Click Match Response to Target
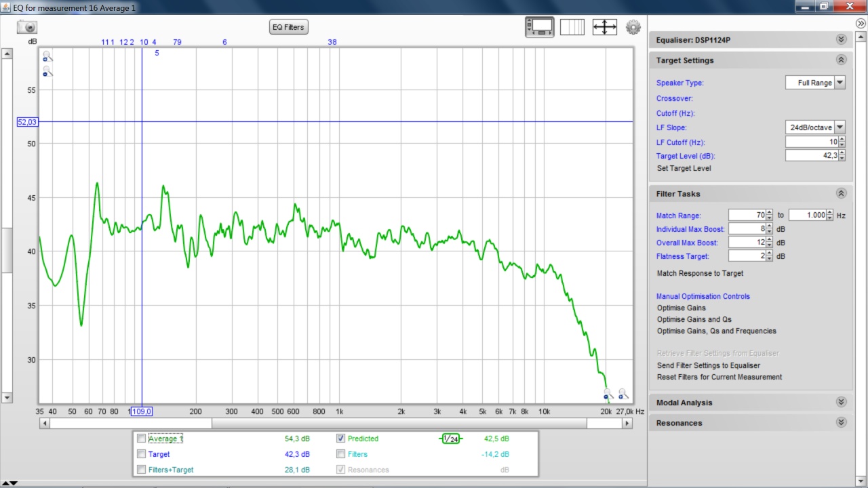This screenshot has width=868, height=488. [x=700, y=273]
